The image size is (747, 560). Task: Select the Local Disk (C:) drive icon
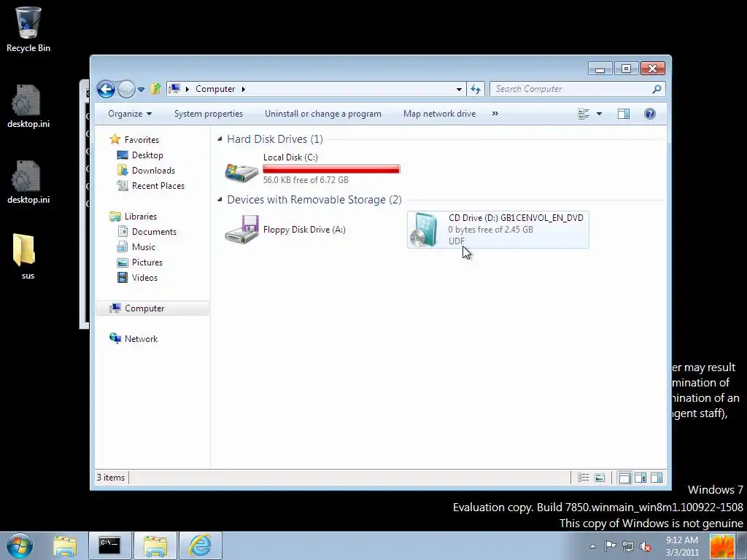point(241,172)
